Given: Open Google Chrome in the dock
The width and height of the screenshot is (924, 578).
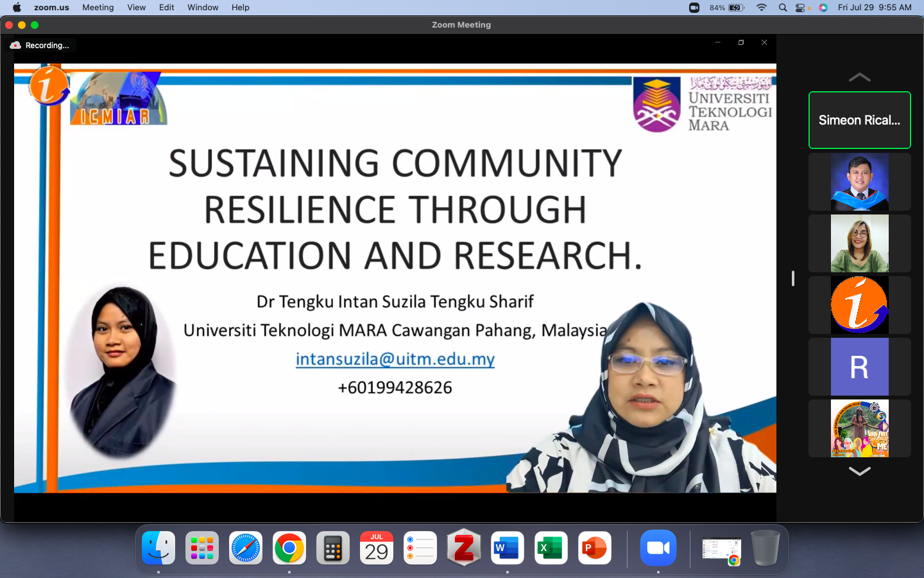Looking at the screenshot, I should (x=289, y=548).
